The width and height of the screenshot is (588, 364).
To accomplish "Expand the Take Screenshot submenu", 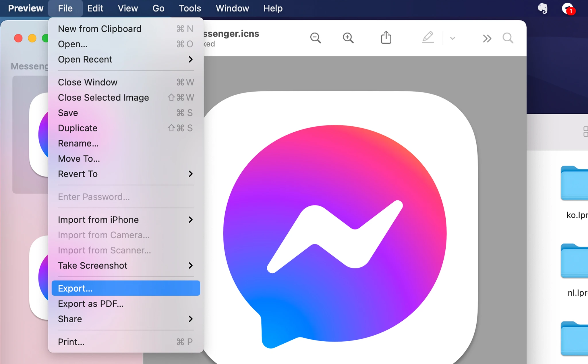I will (x=126, y=265).
